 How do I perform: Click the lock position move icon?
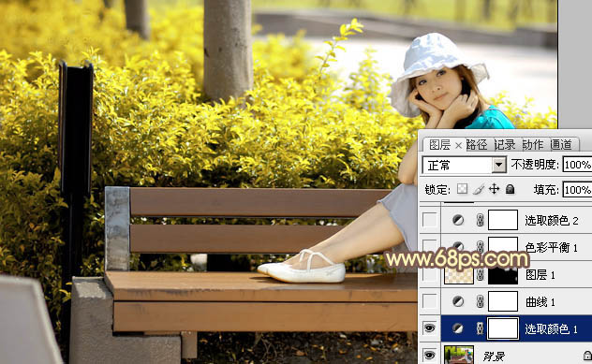click(x=494, y=189)
